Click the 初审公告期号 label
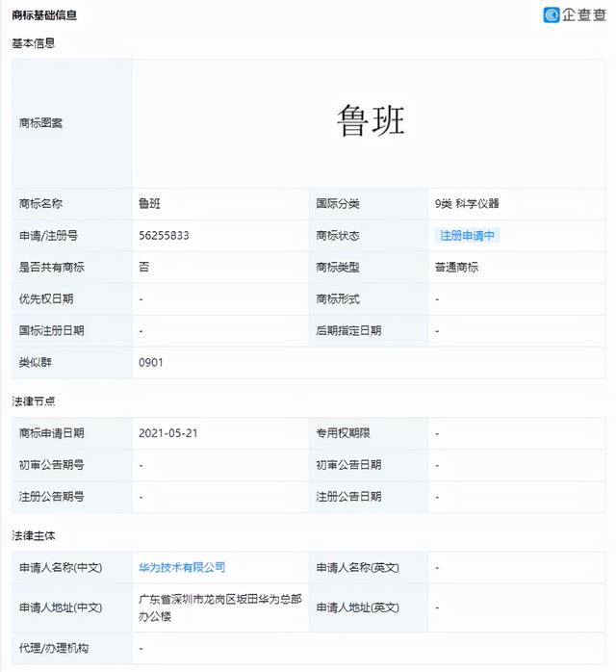This screenshot has width=616, height=672. [x=51, y=465]
